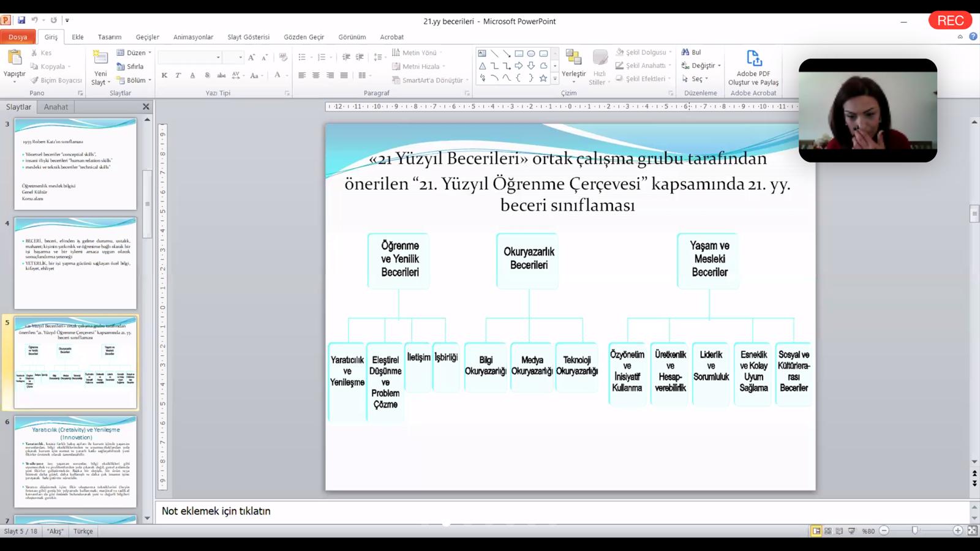Open the font size combo box dropdown
This screenshot has height=551, width=980.
241,58
